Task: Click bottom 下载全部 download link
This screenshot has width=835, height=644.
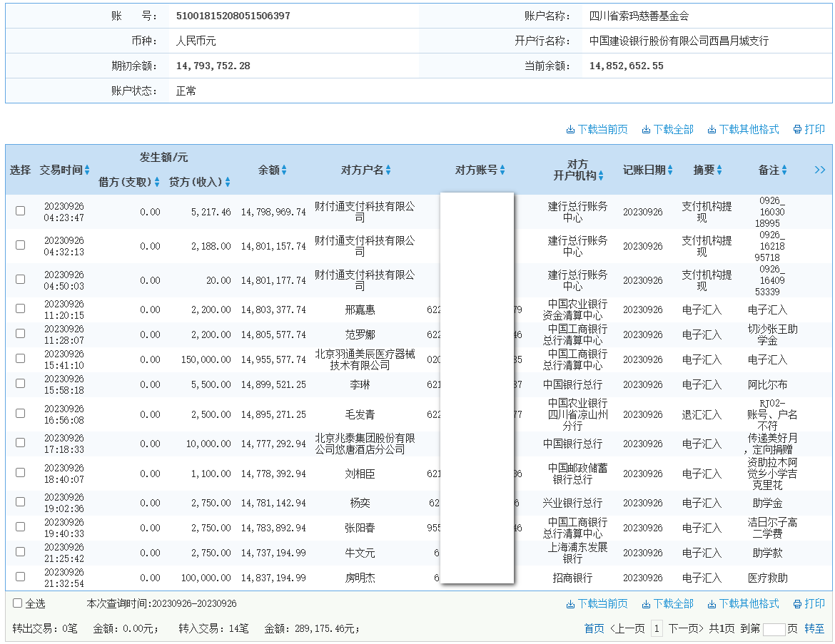Action: (x=667, y=603)
